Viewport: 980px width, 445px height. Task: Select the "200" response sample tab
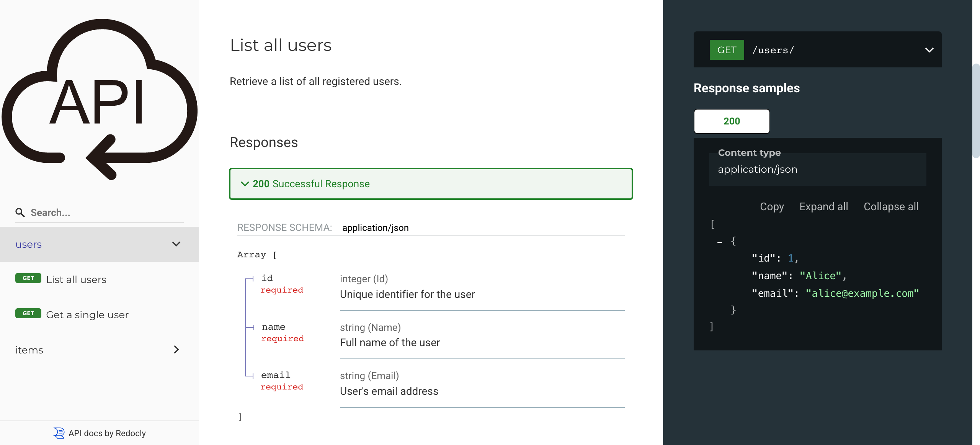731,121
